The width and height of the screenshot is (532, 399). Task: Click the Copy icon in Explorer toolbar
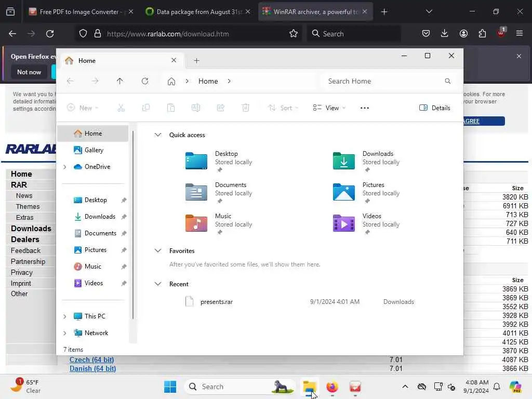(x=146, y=108)
